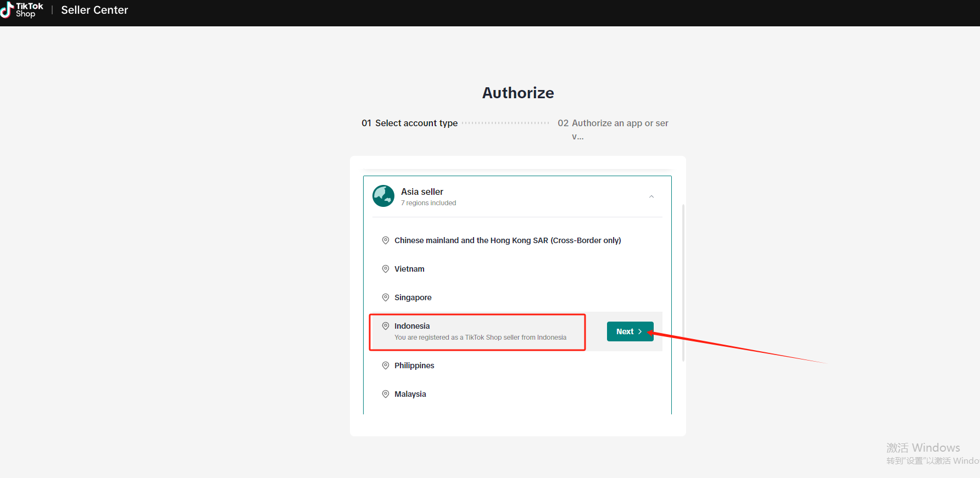
Task: Click the Next button
Action: coord(630,331)
